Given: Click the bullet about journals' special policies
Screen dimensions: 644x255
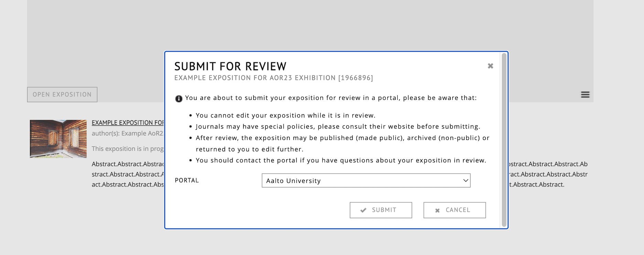Looking at the screenshot, I should [337, 126].
